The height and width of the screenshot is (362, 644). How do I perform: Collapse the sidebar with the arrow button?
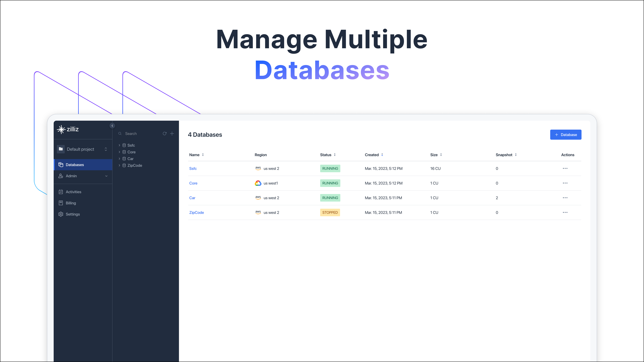click(x=112, y=126)
